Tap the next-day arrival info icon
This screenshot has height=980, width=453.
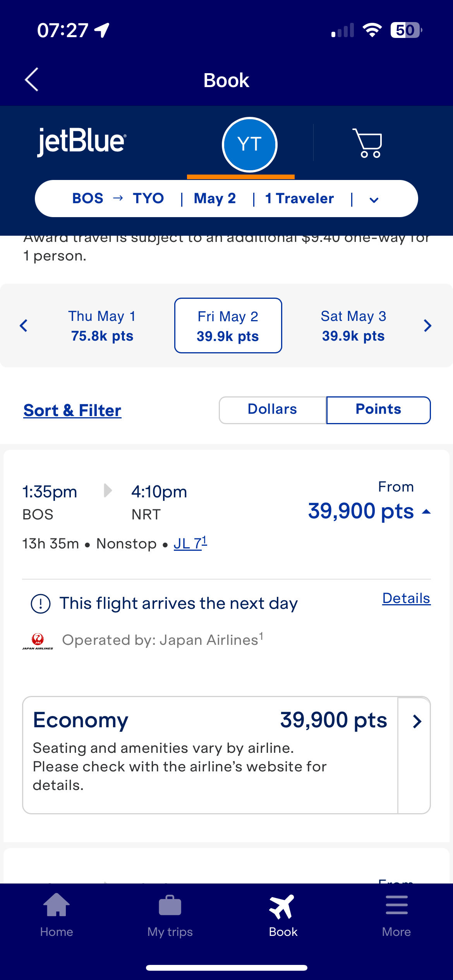coord(41,604)
